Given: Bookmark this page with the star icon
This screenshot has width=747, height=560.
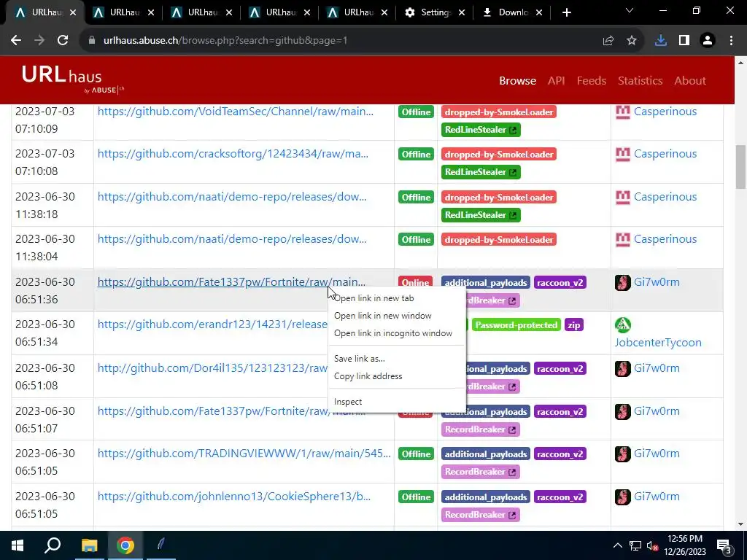Looking at the screenshot, I should pyautogui.click(x=632, y=41).
